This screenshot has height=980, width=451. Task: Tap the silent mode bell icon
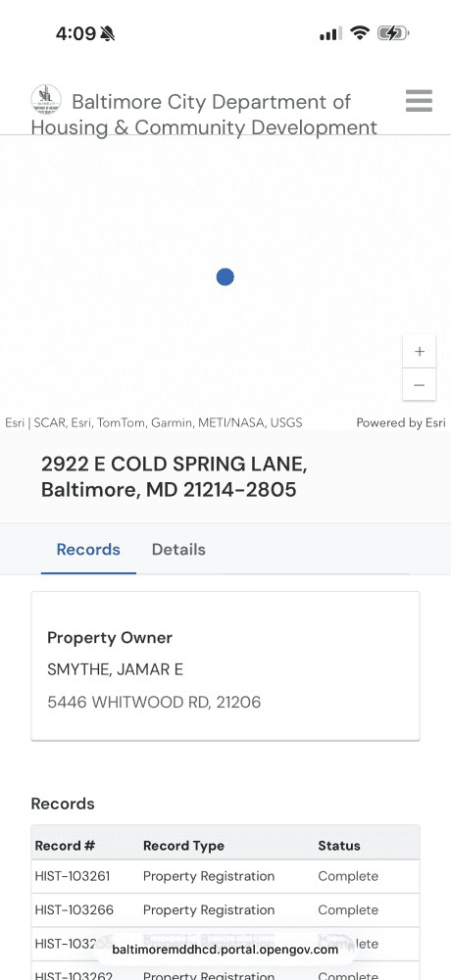[x=108, y=33]
